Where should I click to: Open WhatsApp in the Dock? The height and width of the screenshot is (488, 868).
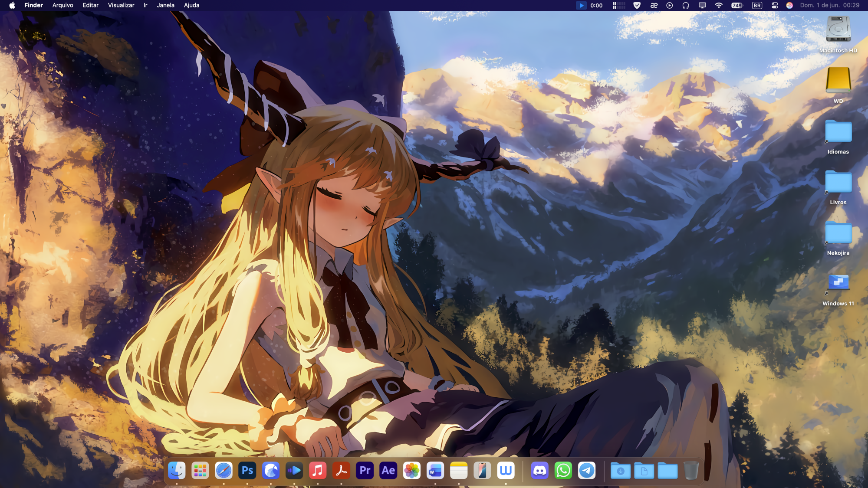click(x=563, y=470)
